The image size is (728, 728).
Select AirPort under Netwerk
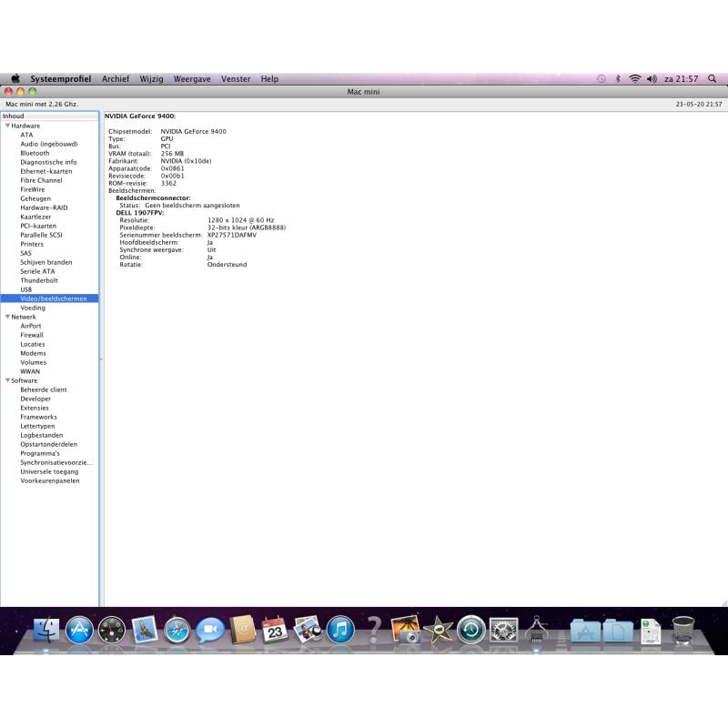click(31, 326)
